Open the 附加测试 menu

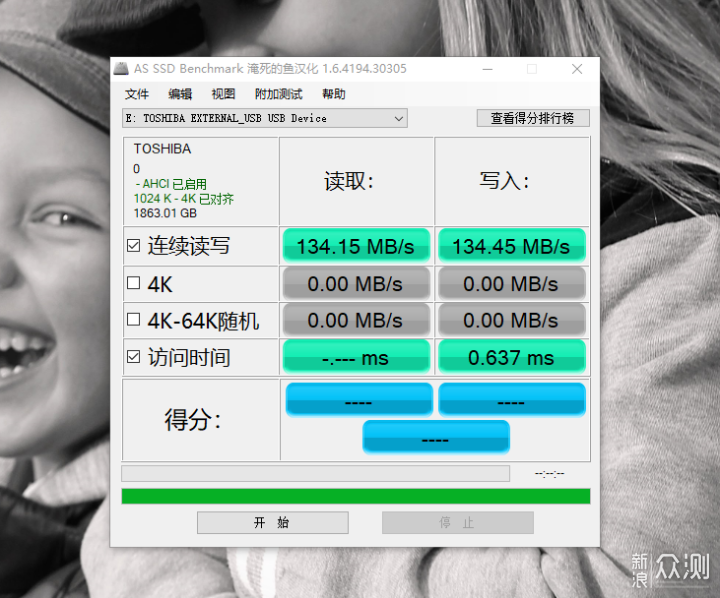coord(278,94)
